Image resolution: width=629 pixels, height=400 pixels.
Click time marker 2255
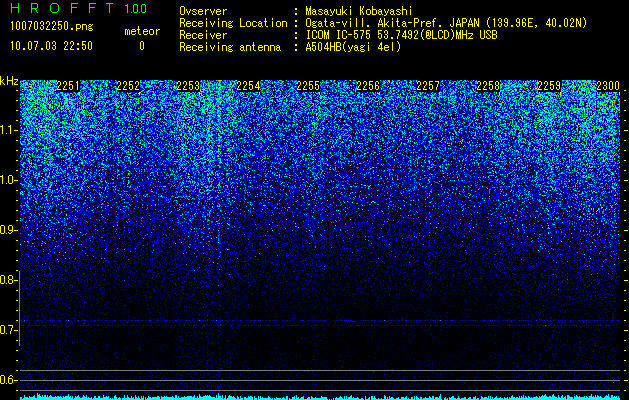308,86
